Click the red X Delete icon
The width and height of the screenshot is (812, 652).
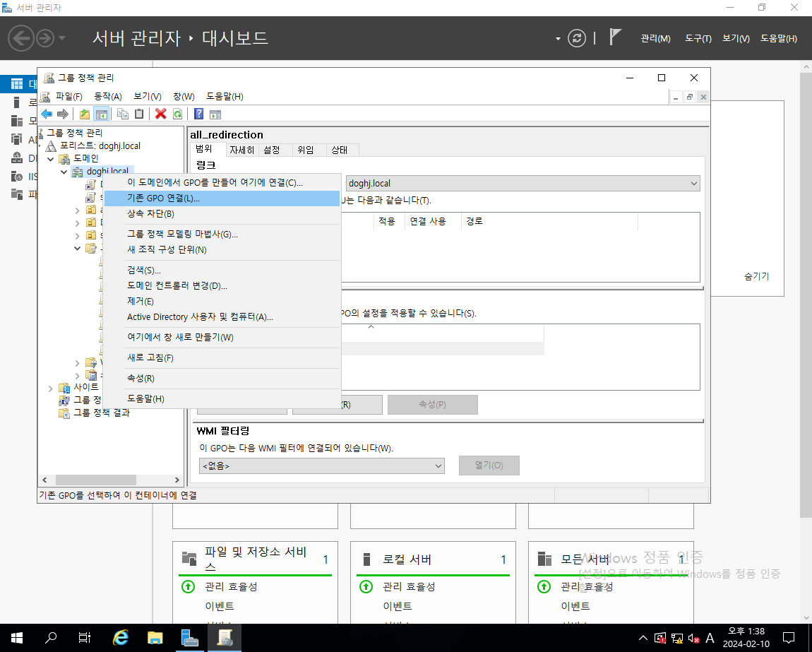161,114
